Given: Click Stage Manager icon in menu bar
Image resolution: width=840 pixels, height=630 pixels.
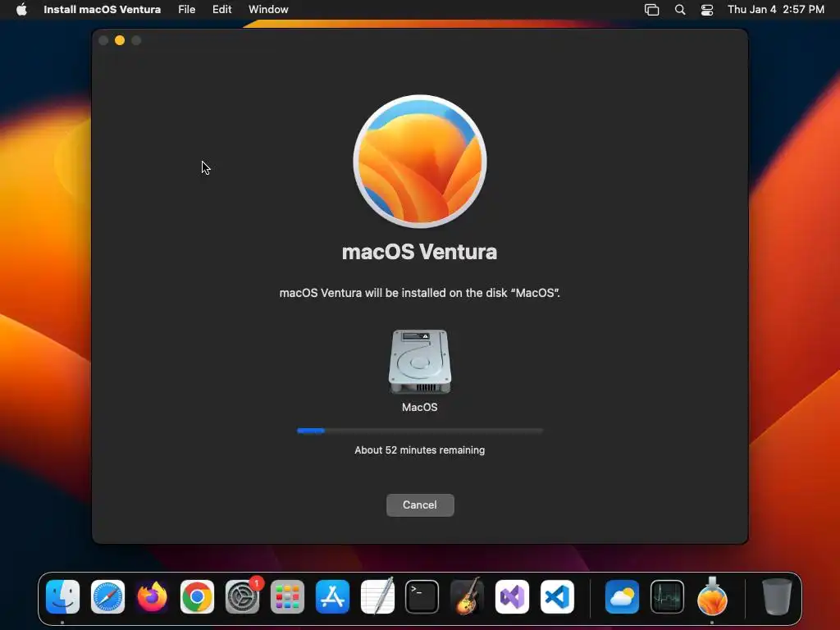Looking at the screenshot, I should [651, 10].
